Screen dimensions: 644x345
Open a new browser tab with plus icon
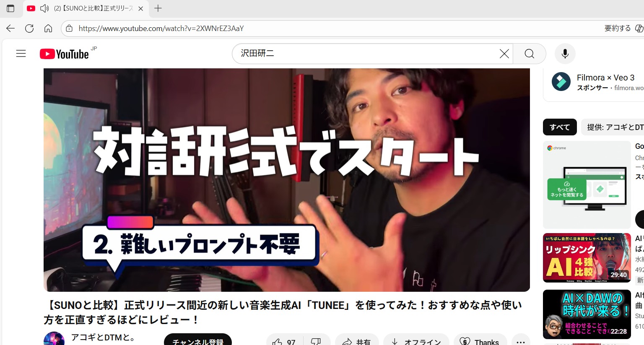(158, 8)
